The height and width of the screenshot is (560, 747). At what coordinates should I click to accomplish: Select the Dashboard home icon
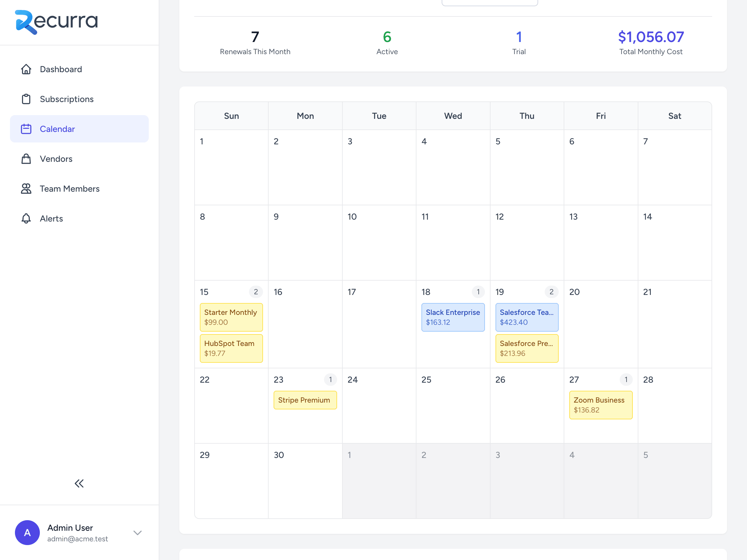tap(26, 69)
